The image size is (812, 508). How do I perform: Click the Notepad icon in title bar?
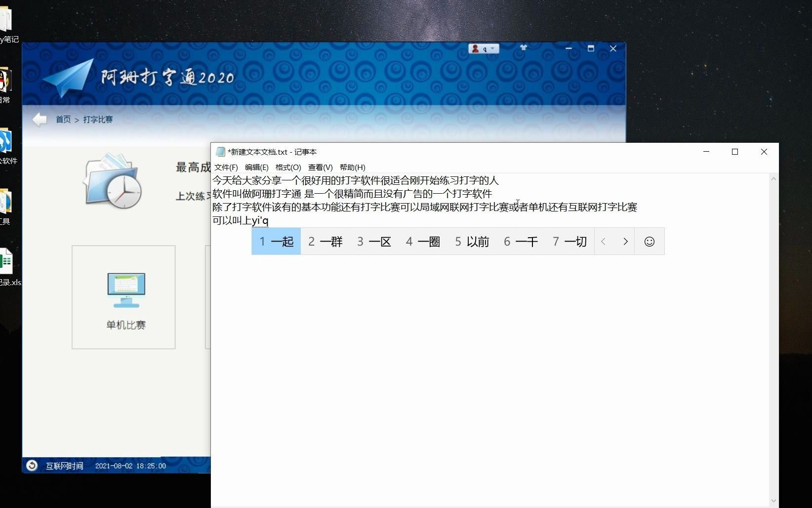[220, 152]
